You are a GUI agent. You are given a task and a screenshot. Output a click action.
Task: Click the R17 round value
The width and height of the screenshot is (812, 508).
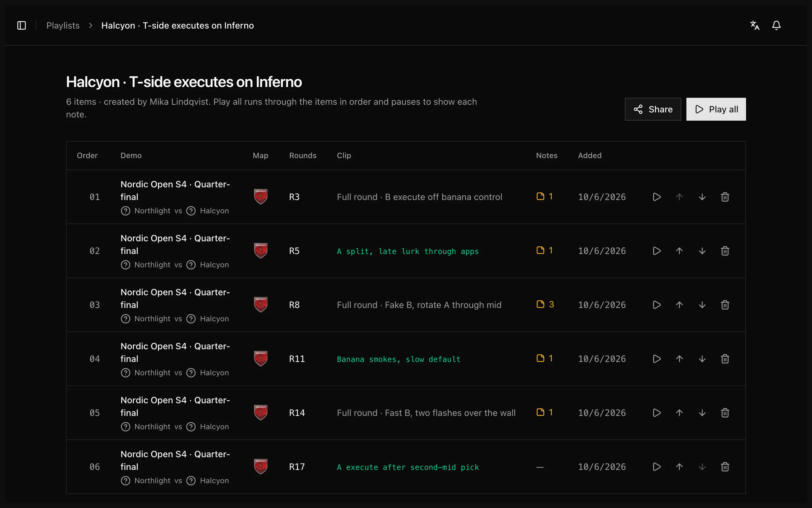pyautogui.click(x=297, y=467)
